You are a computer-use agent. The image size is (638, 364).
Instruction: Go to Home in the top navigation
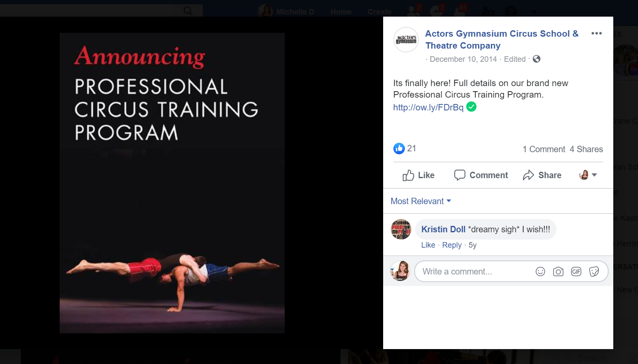pyautogui.click(x=341, y=12)
